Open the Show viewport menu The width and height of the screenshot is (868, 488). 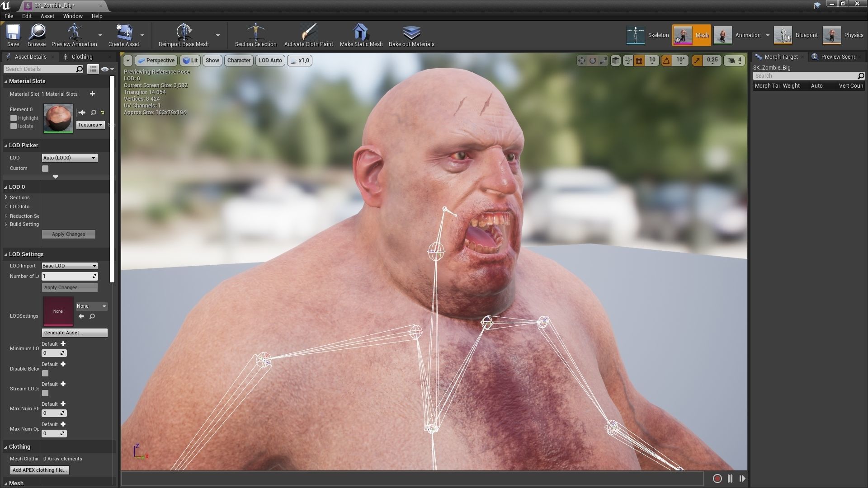[212, 61]
